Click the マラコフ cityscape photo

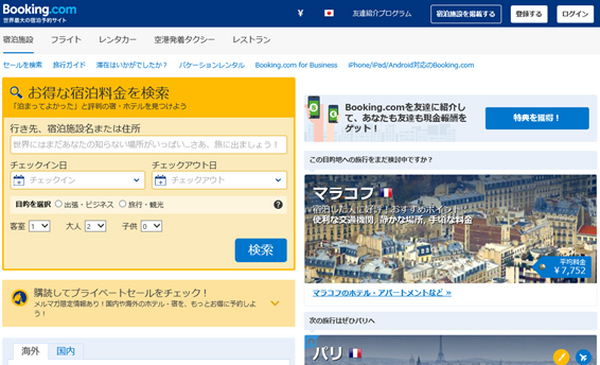point(450,229)
